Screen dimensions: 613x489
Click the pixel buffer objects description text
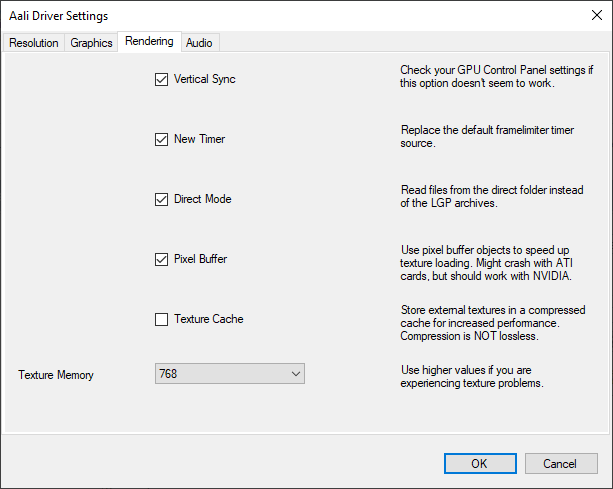(486, 263)
